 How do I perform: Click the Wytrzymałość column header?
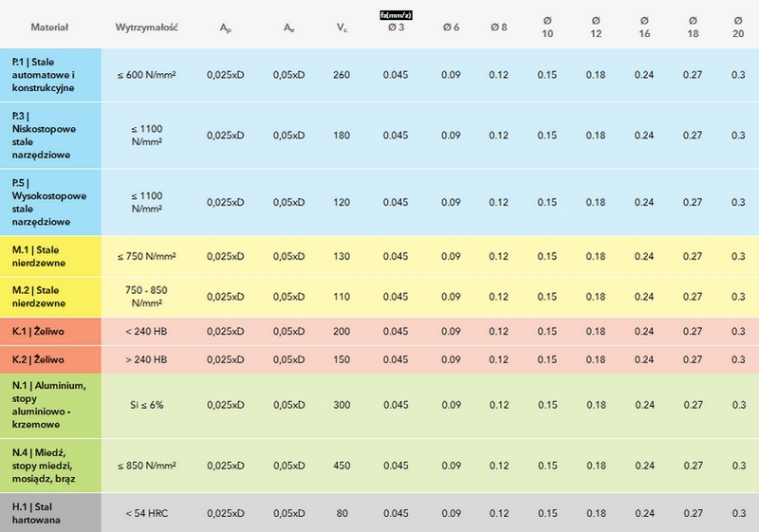click(147, 28)
